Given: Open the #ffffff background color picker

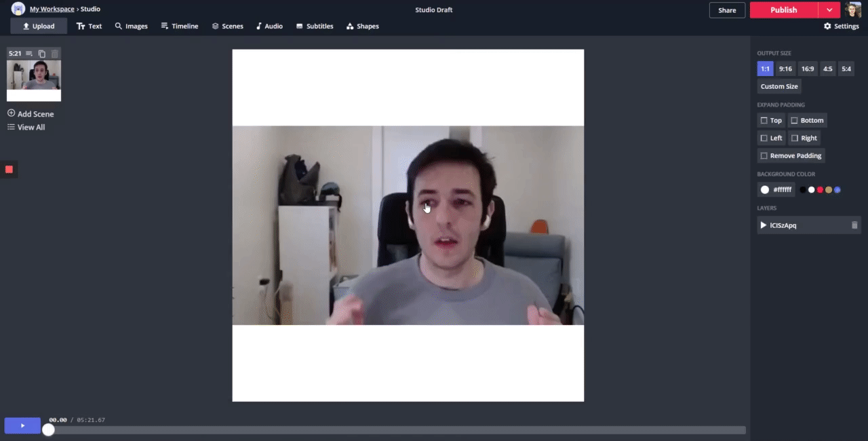Looking at the screenshot, I should click(776, 189).
